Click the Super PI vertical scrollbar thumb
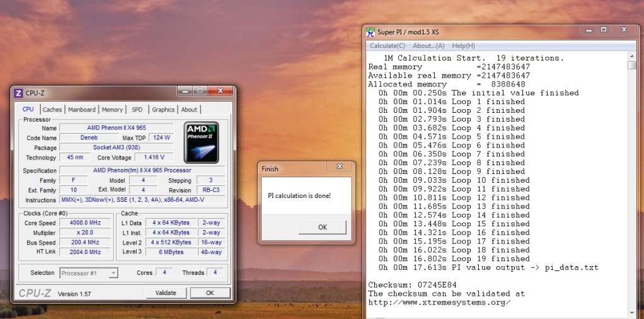The width and height of the screenshot is (644, 319). coord(631,66)
